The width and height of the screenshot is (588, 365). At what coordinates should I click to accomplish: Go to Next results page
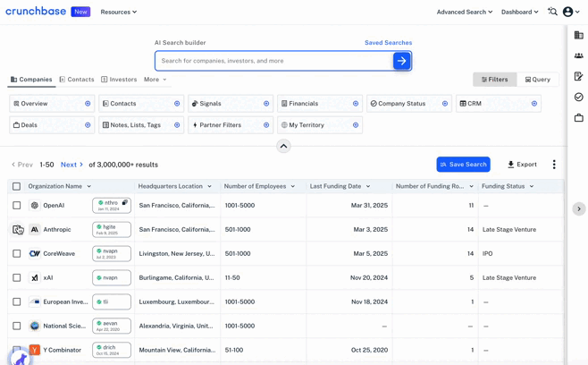(x=71, y=165)
